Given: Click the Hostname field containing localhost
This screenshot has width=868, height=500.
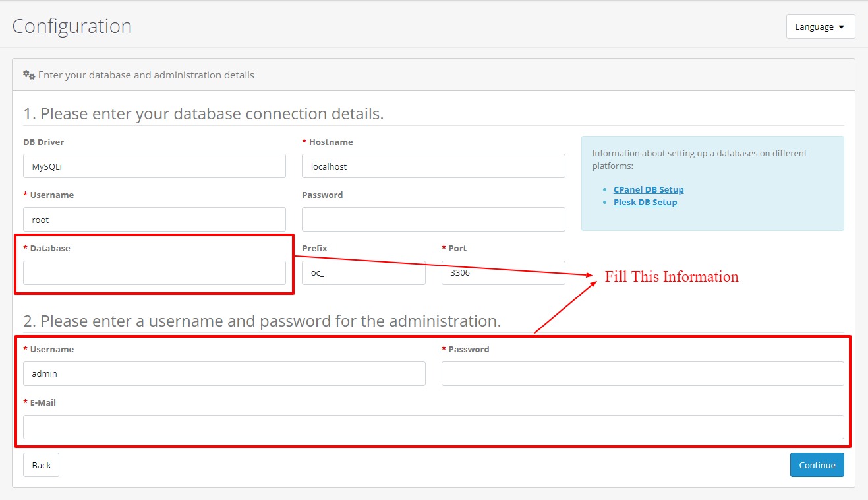Looking at the screenshot, I should [x=433, y=166].
